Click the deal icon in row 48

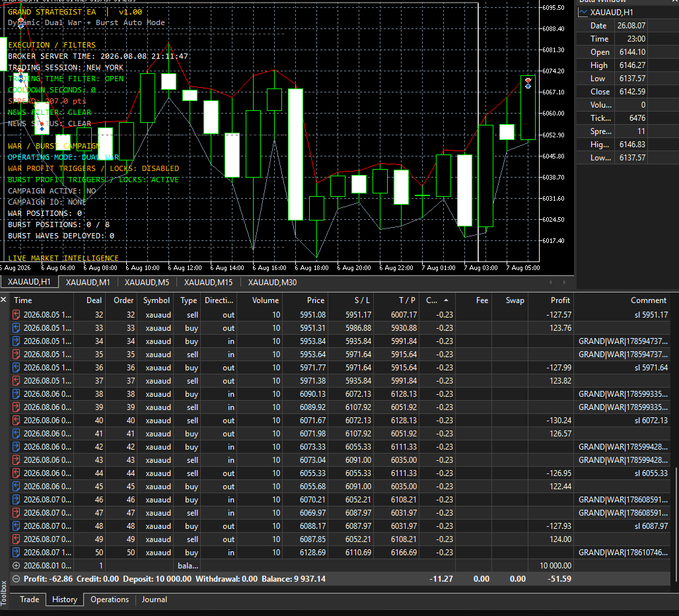(16, 526)
